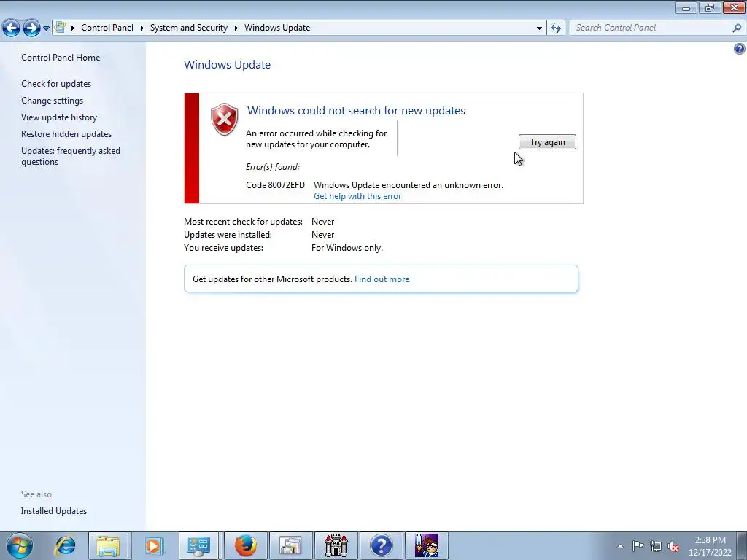
Task: Open the sword character game taskbar icon
Action: click(426, 545)
